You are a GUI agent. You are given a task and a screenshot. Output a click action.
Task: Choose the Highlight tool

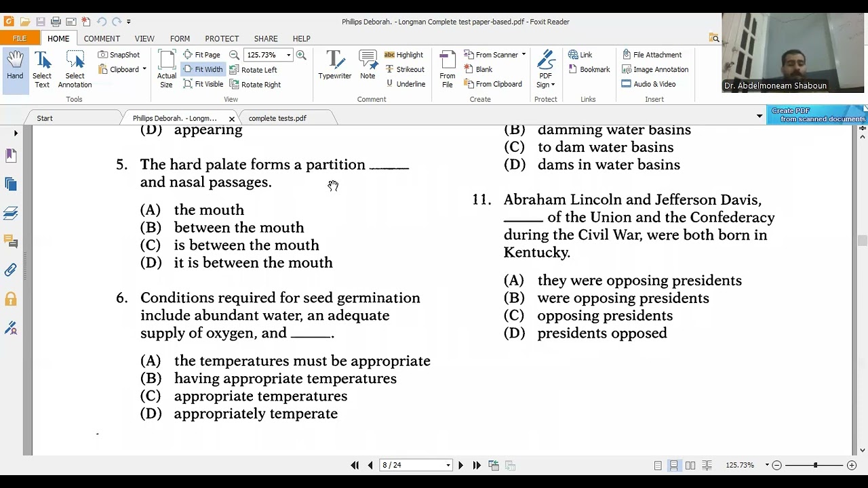[x=403, y=55]
